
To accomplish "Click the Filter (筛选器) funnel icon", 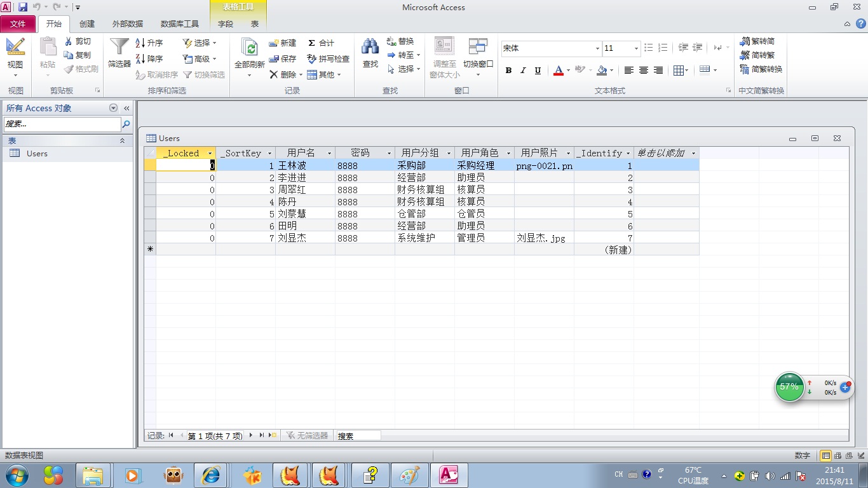I will pos(119,46).
